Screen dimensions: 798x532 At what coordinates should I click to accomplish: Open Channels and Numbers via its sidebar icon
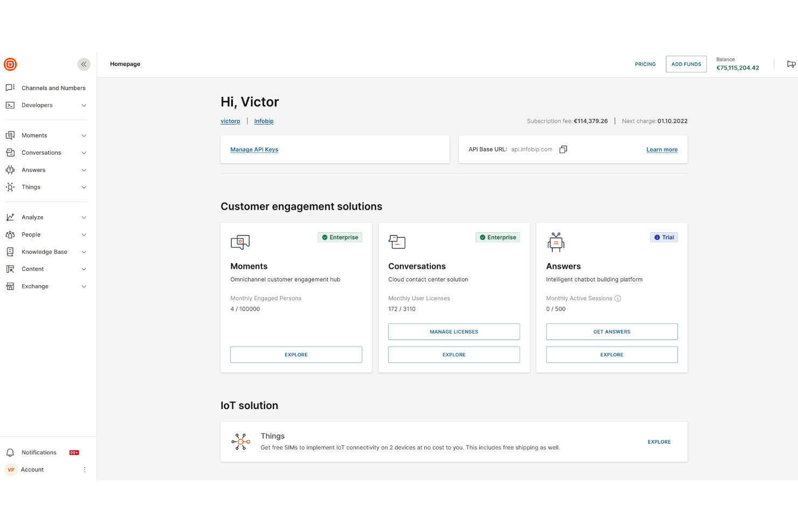pyautogui.click(x=10, y=88)
